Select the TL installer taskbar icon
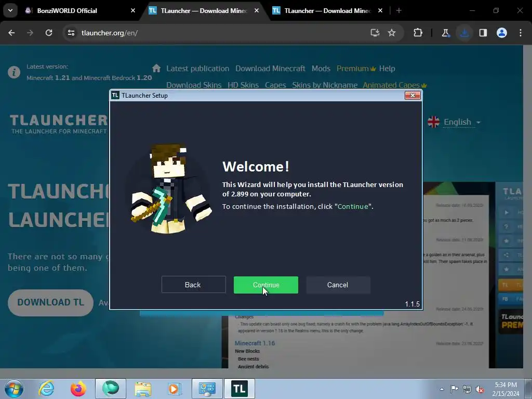Viewport: 532px width, 399px height. 239,389
